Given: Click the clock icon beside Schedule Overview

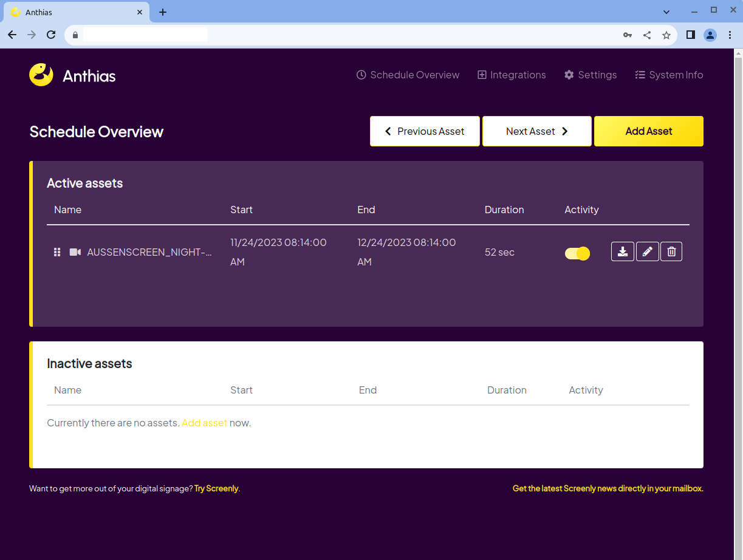Looking at the screenshot, I should click(x=361, y=74).
